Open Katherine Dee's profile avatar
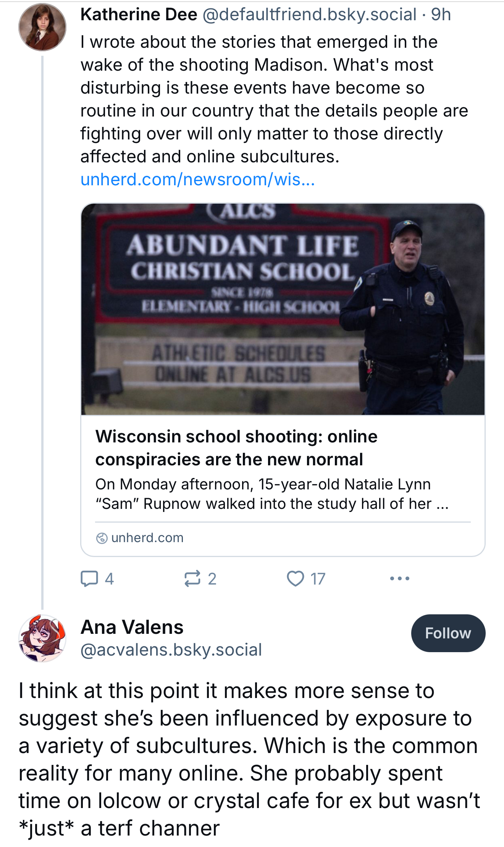504x847 pixels. click(42, 27)
